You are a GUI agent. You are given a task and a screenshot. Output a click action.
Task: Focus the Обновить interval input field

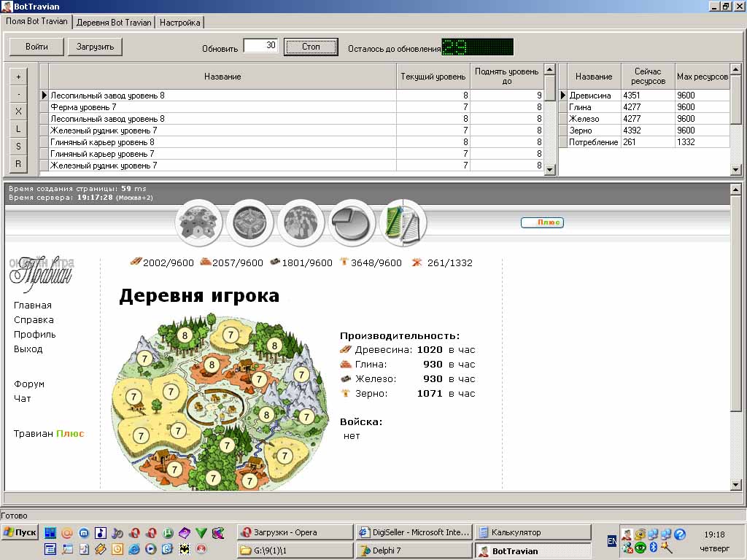click(x=260, y=45)
